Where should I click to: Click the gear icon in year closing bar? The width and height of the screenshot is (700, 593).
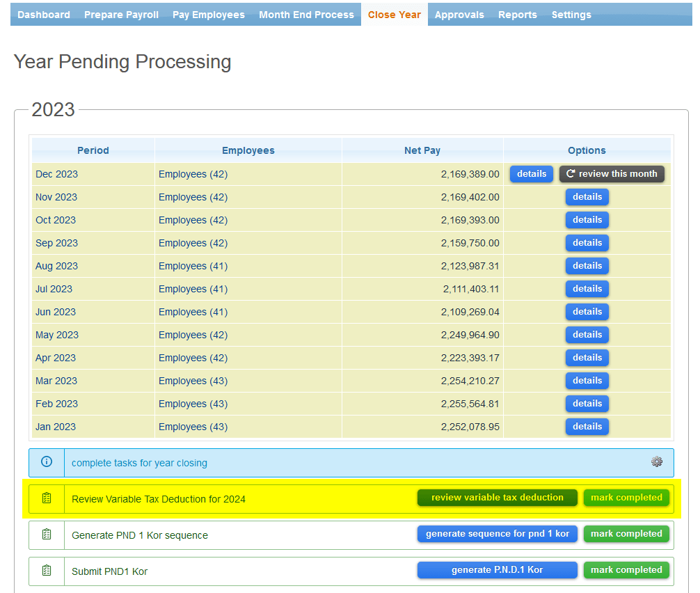pos(656,461)
